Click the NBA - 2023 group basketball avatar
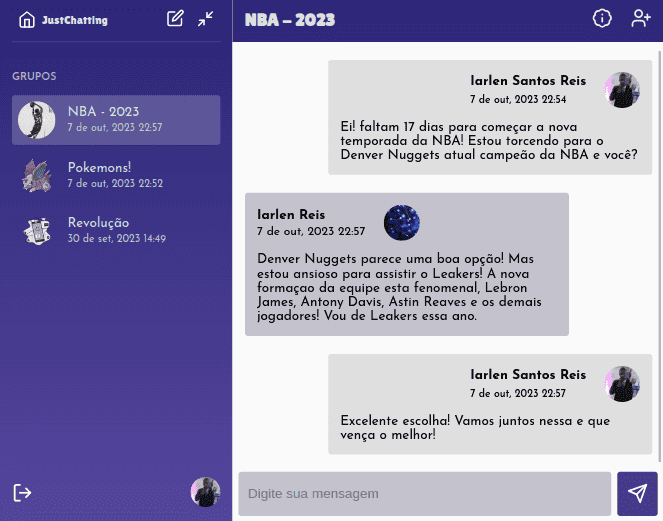The image size is (663, 521). [x=36, y=120]
